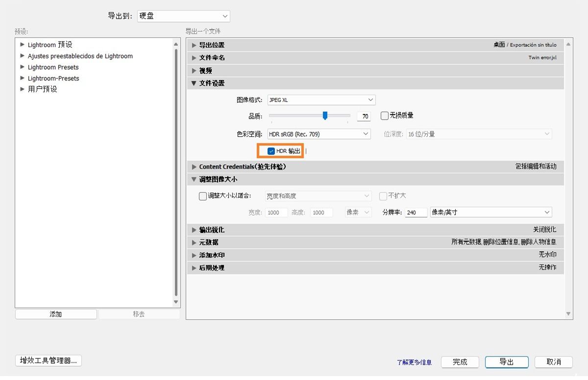Open the 色彩空间 color space dropdown
The width and height of the screenshot is (588, 380).
pyautogui.click(x=318, y=133)
